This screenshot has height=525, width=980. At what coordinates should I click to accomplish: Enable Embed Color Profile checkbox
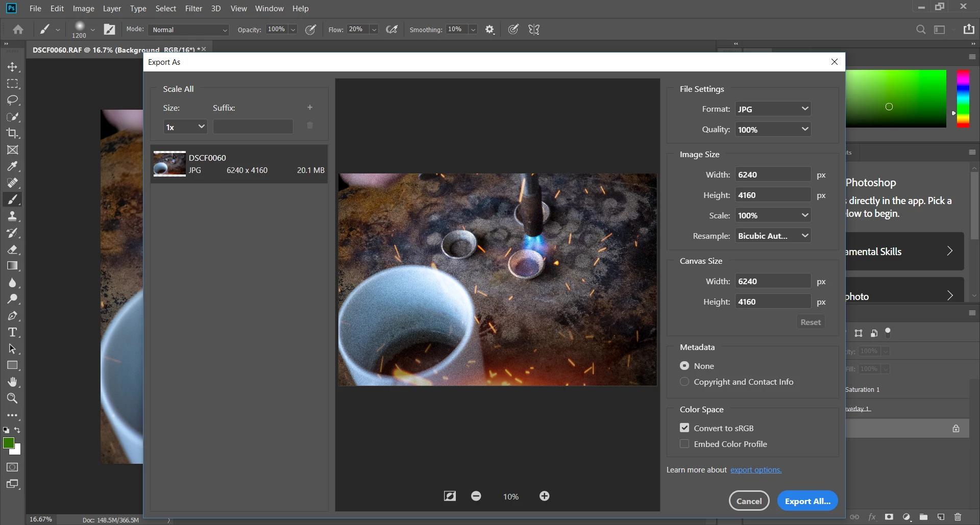pos(684,444)
